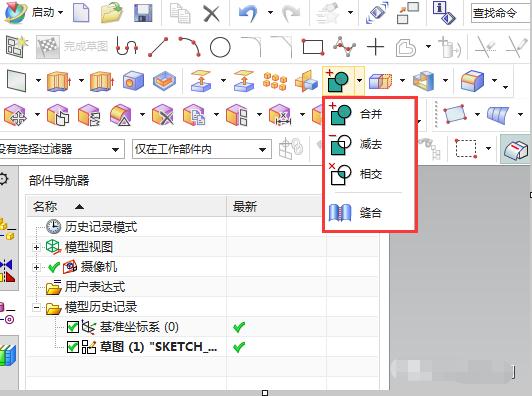Select the Profile curve sketch tool
Screen dimensions: 532x396
pyautogui.click(x=127, y=46)
